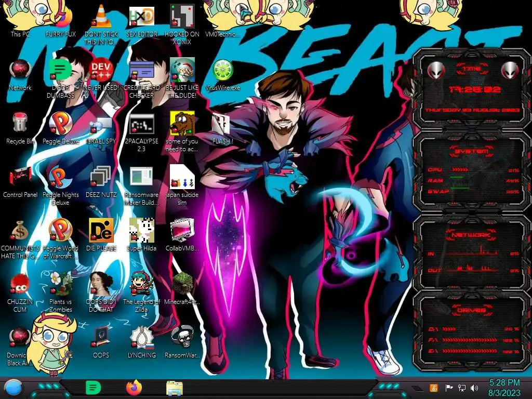Screen dimensions: 532x399
Task: Open Spotify from the taskbar
Action: click(94, 388)
